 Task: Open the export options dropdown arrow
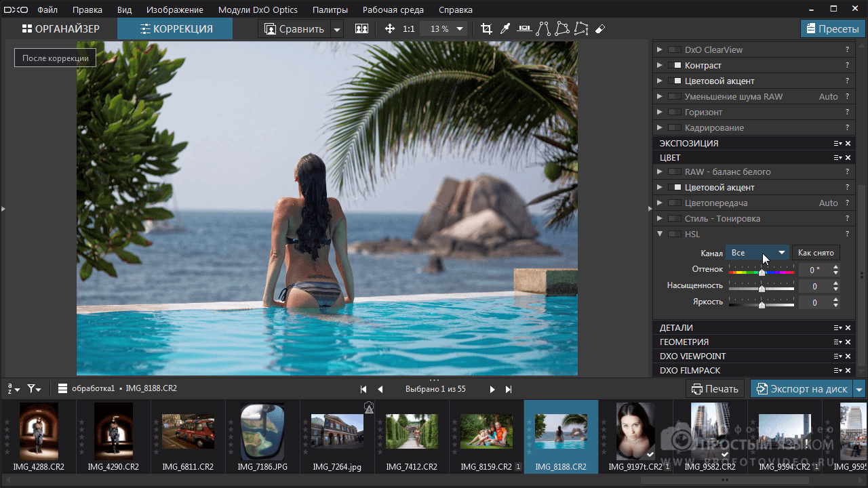click(x=860, y=389)
